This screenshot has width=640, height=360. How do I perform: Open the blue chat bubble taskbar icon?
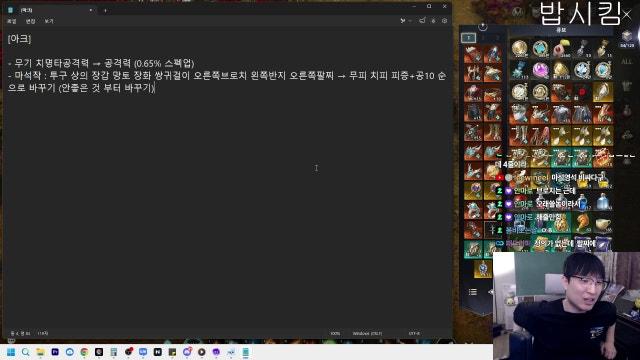(x=143, y=352)
